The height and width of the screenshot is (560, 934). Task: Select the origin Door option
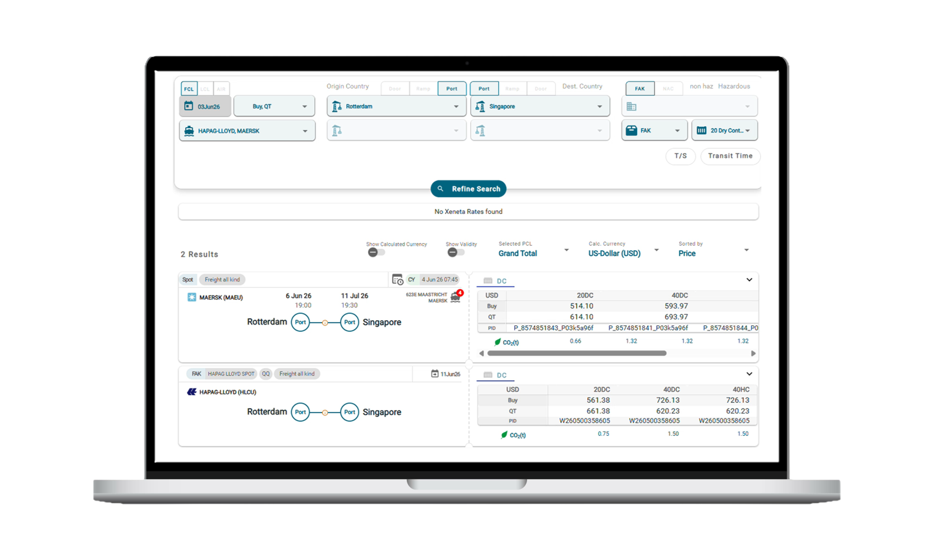[x=395, y=89]
